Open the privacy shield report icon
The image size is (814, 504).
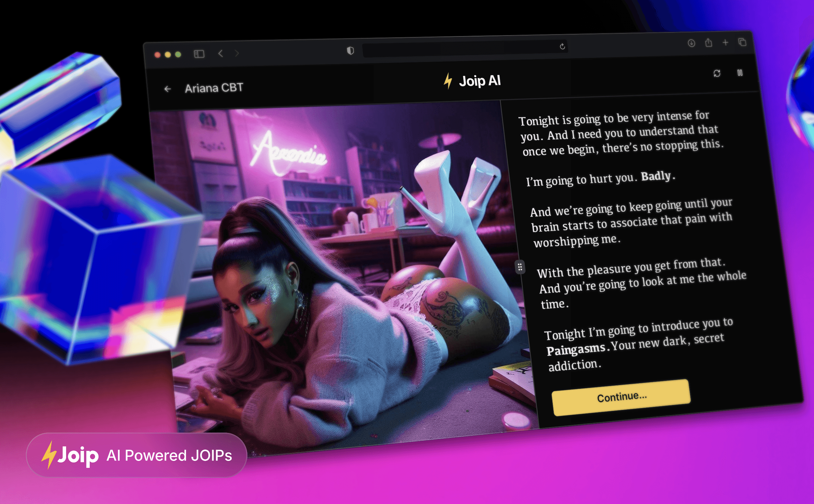[350, 51]
